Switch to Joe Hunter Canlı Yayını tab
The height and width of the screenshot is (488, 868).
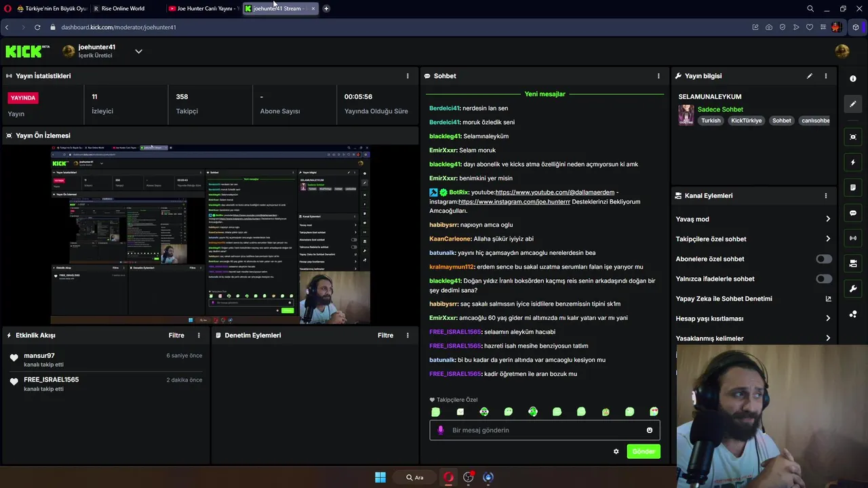click(203, 9)
